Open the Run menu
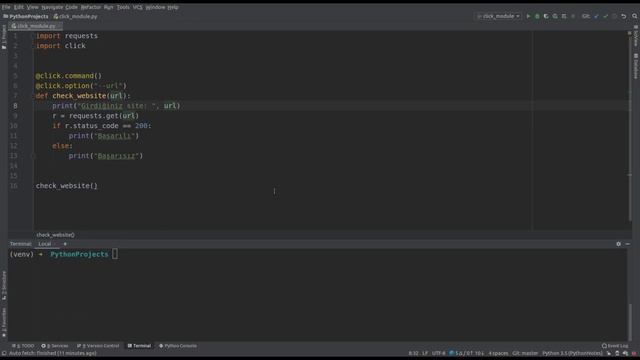This screenshot has width=640, height=360. point(108,7)
